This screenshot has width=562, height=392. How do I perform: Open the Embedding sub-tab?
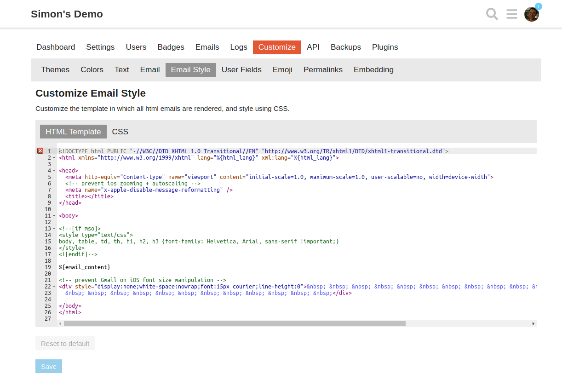[373, 69]
